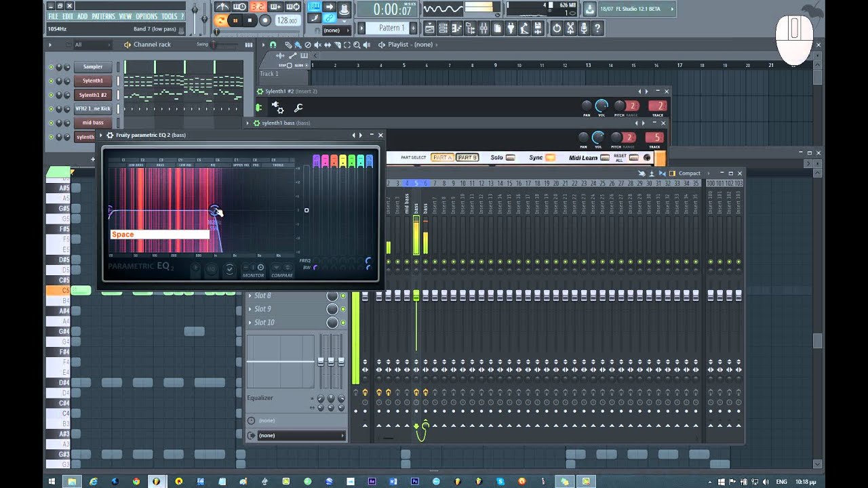The image size is (868, 488).
Task: Click the 18/07 FL Studio 12.1 BETA news panel
Action: click(x=637, y=9)
